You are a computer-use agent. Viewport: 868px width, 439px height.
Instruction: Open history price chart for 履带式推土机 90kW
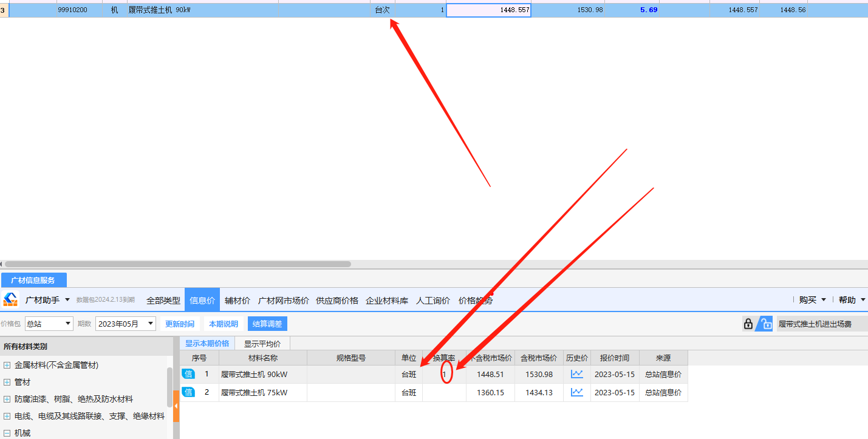577,374
